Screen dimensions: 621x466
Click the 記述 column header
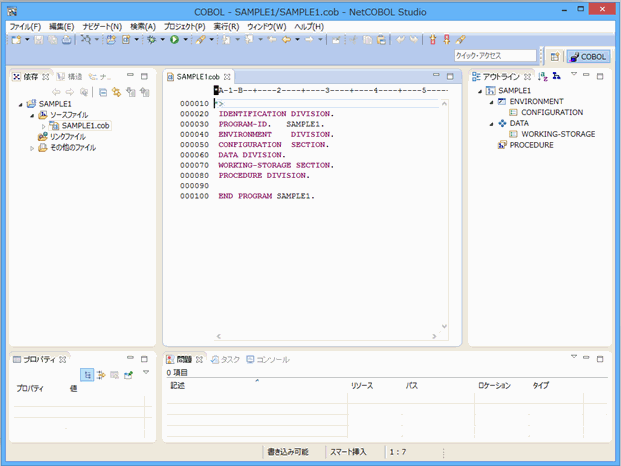257,386
